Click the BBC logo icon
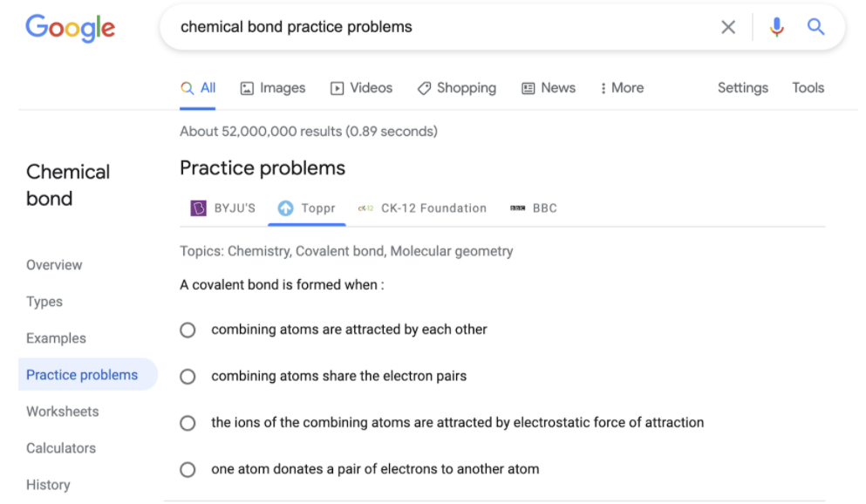Viewport: 866px width, 504px height. [x=518, y=208]
